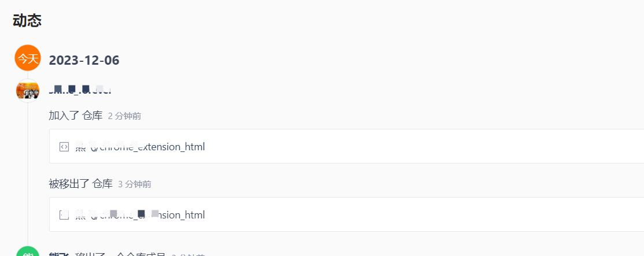Click the 3 分钟前 timestamp
Screen dimensions: 644x256
tap(135, 184)
